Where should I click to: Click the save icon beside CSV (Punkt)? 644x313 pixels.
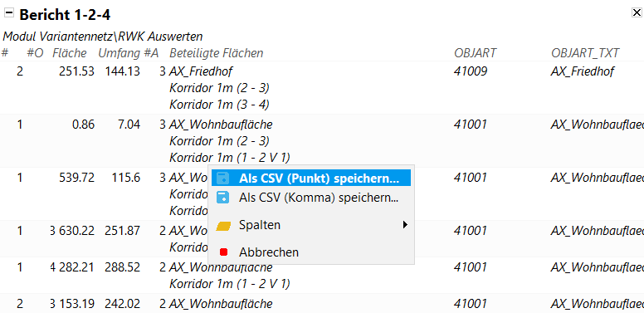coord(223,179)
